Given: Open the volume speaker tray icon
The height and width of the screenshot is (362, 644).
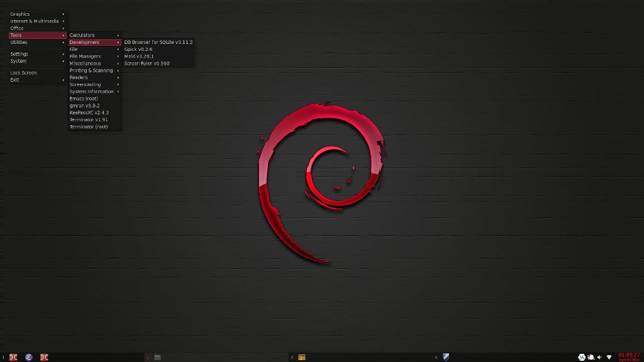Looking at the screenshot, I should (599, 358).
